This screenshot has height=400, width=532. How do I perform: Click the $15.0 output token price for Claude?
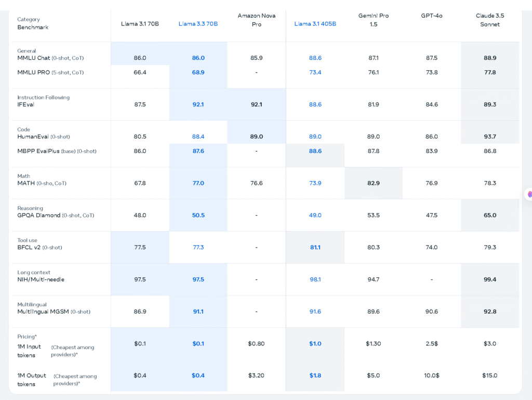tap(489, 376)
